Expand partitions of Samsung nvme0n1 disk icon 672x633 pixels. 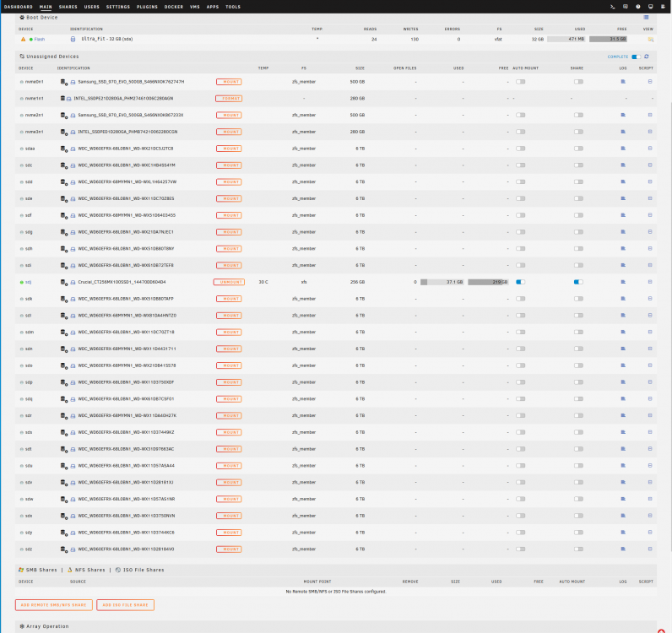click(73, 82)
